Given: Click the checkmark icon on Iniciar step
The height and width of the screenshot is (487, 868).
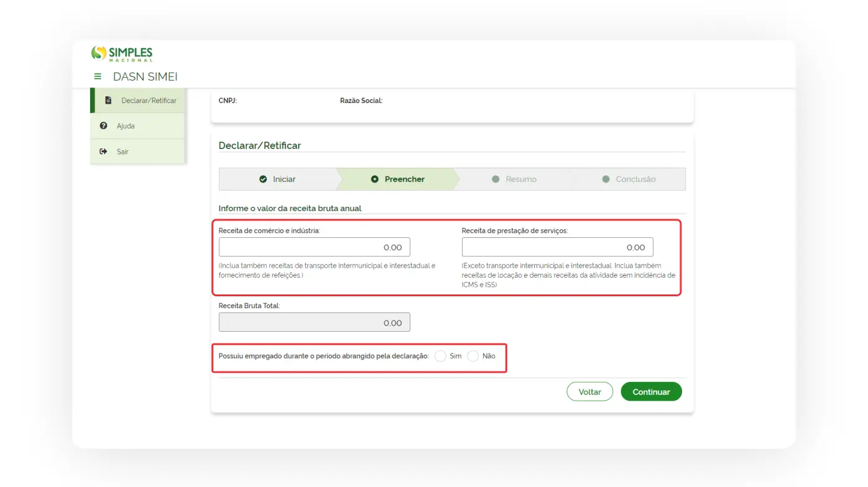Looking at the screenshot, I should 263,180.
